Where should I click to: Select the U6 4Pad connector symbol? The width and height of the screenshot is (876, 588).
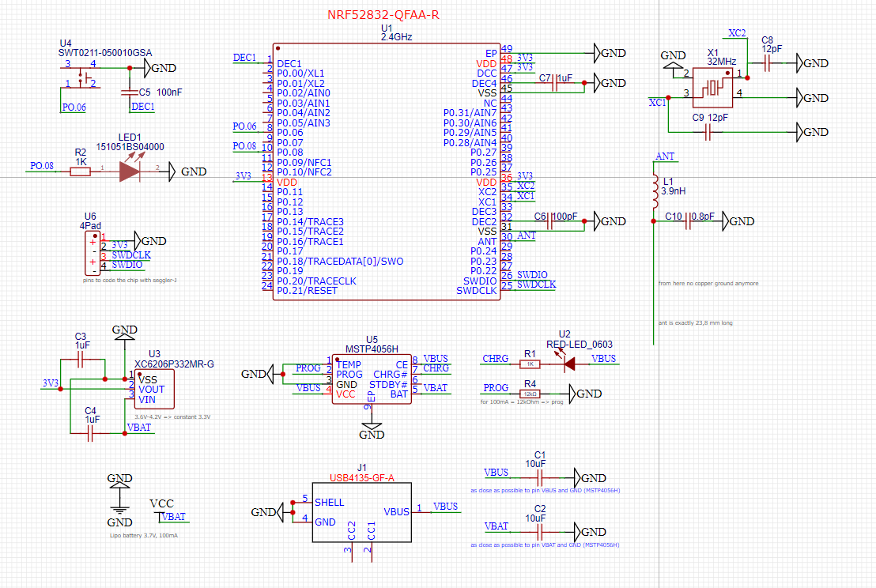pos(93,254)
